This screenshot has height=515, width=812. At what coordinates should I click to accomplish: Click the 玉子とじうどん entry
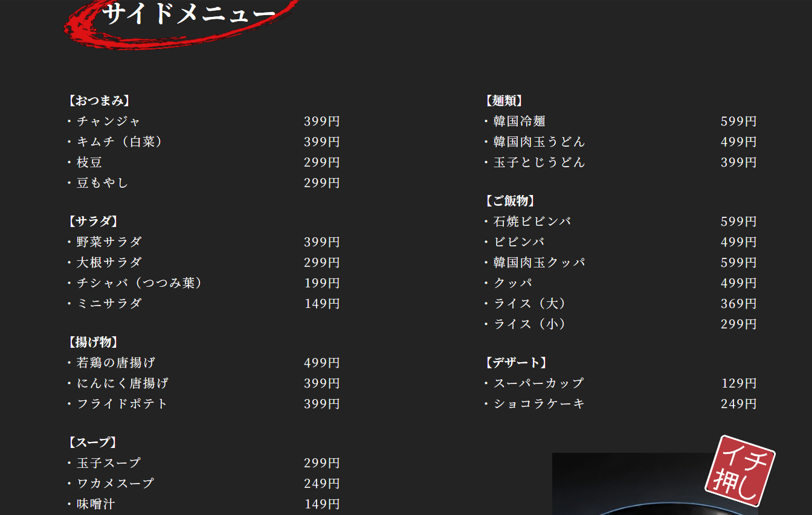click(x=540, y=162)
